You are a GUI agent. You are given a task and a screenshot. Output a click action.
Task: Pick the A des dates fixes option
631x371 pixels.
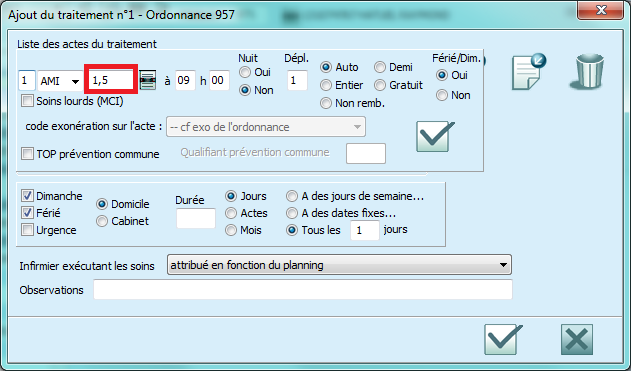[292, 213]
